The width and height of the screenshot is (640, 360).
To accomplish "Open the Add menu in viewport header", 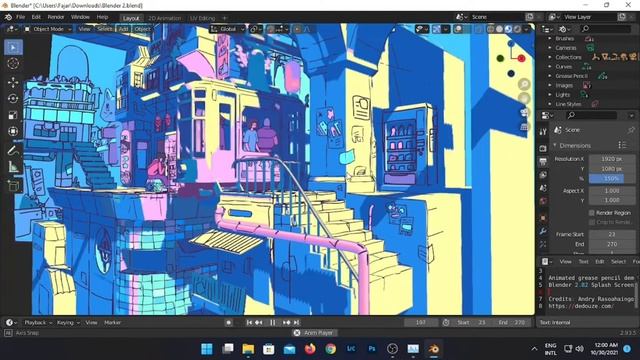I will [x=123, y=29].
